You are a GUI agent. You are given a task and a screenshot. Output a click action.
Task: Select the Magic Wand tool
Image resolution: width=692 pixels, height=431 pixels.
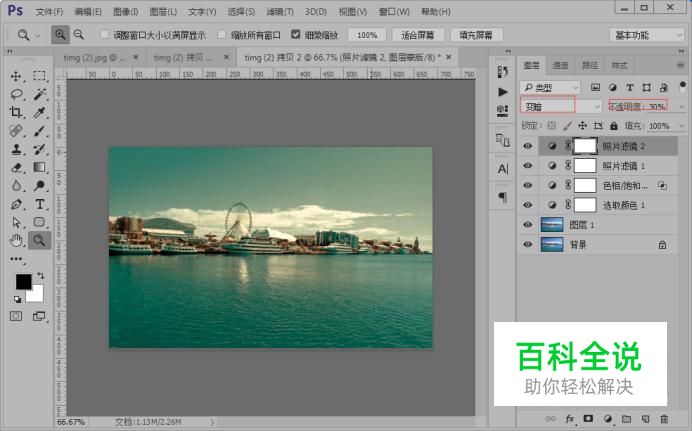click(39, 94)
